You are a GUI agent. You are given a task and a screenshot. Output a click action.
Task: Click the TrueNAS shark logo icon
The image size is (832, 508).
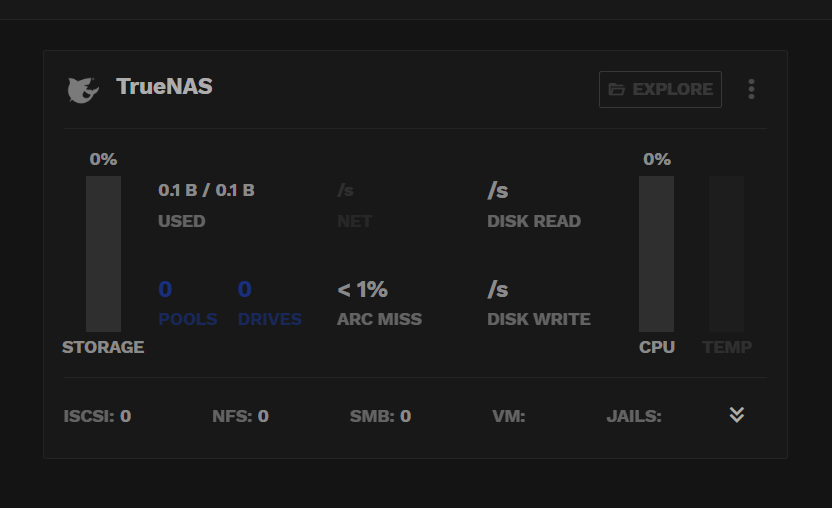[83, 90]
